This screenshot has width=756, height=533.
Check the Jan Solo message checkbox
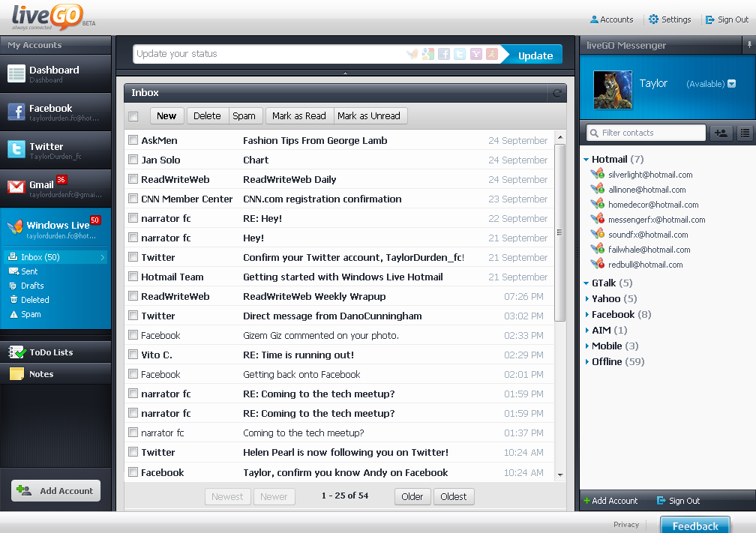[x=133, y=160]
